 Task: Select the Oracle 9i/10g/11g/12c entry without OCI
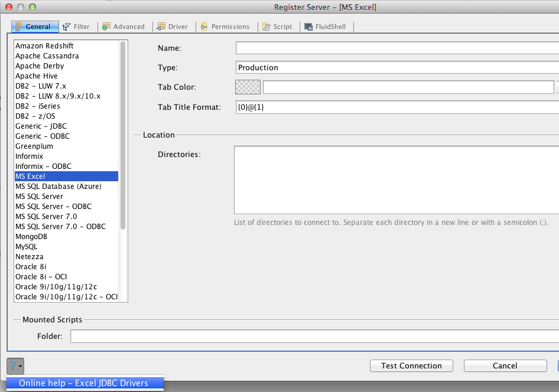coord(66,286)
